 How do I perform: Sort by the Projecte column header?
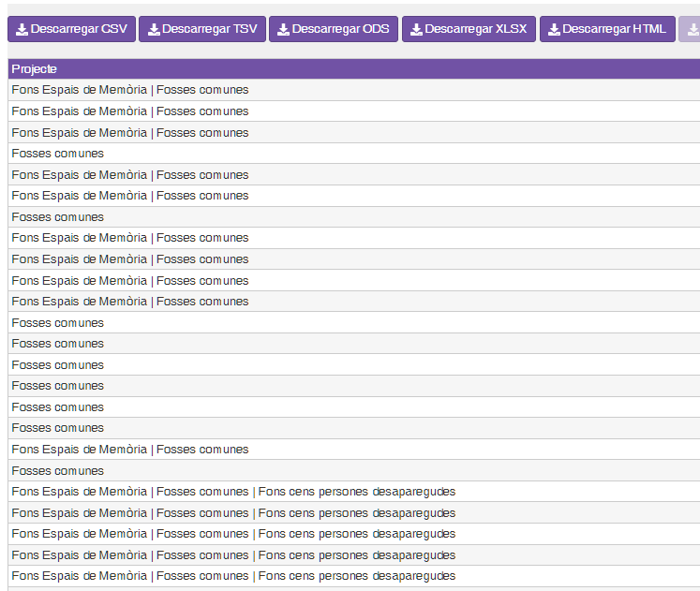pyautogui.click(x=35, y=69)
